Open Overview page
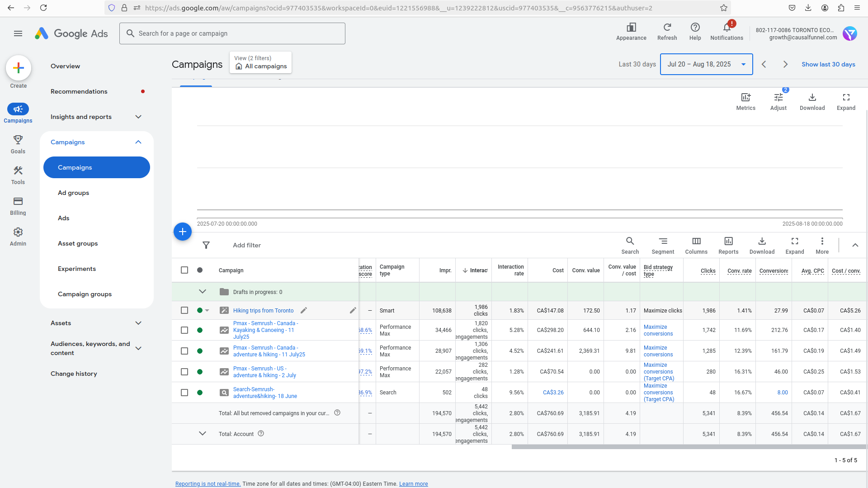 65,66
